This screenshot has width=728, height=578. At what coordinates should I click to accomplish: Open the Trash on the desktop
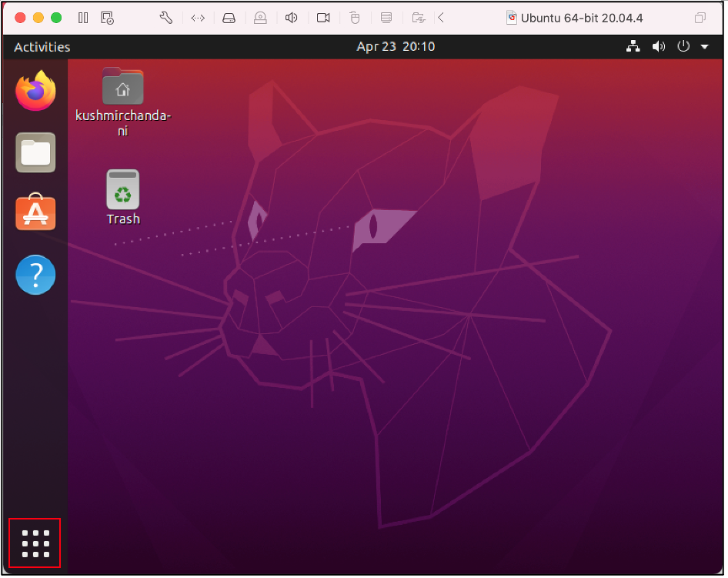coord(122,189)
